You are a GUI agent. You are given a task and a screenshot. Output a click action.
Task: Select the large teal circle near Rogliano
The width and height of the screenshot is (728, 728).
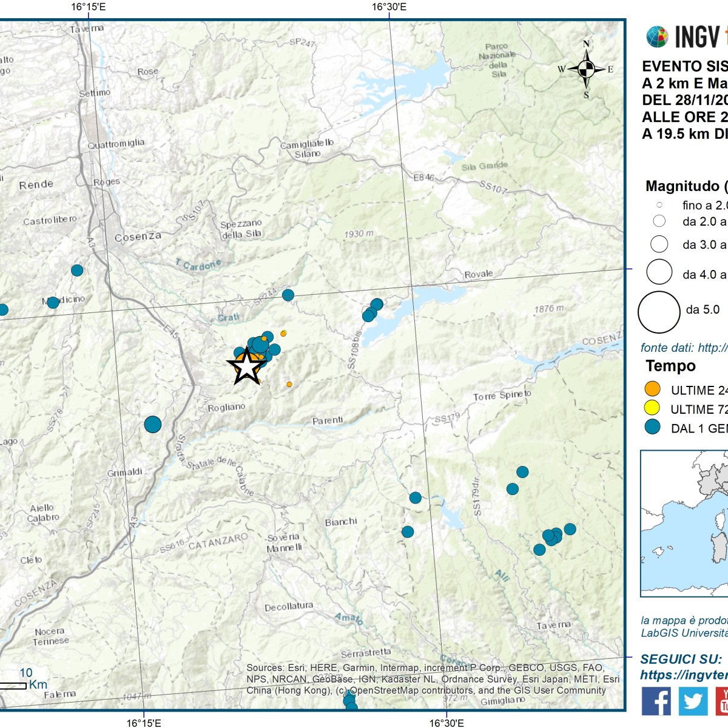coord(153,425)
